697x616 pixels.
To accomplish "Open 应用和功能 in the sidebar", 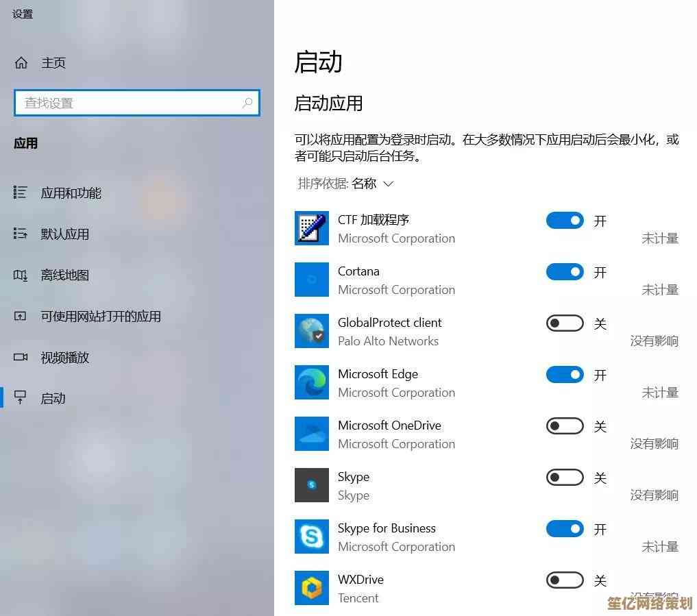I will (71, 193).
